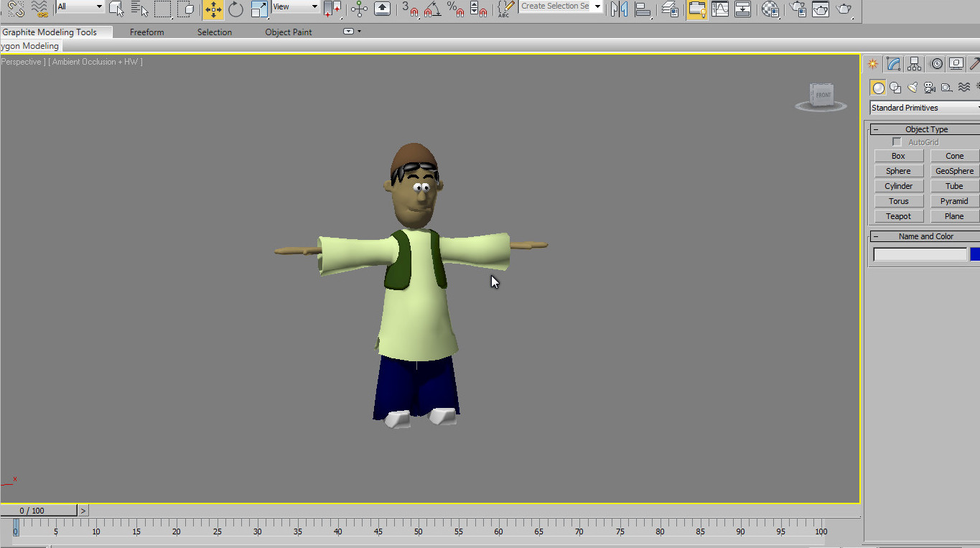Click the Align tool icon
Viewport: 980px width, 548px height.
pos(643,9)
